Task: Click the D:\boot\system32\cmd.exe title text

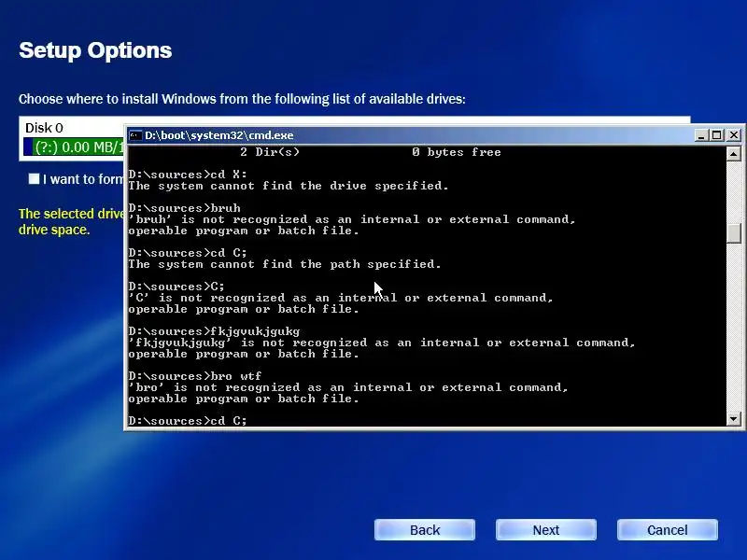Action: [219, 135]
